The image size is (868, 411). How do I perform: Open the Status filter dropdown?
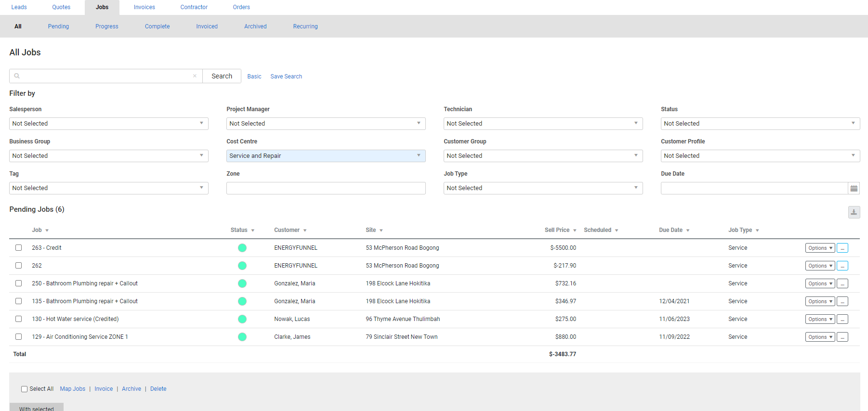[761, 124]
